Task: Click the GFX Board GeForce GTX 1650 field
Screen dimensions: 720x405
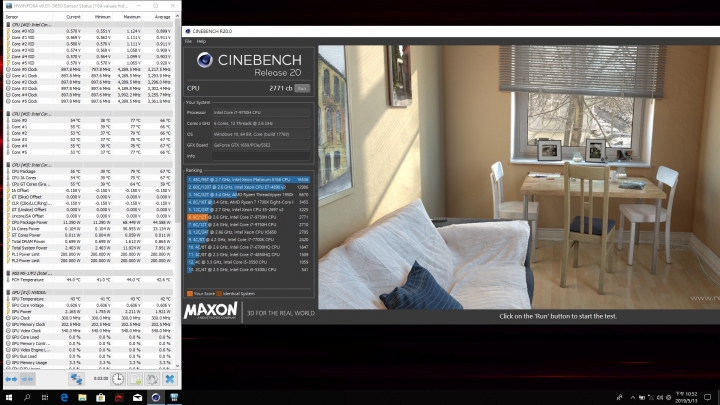Action: [x=261, y=145]
